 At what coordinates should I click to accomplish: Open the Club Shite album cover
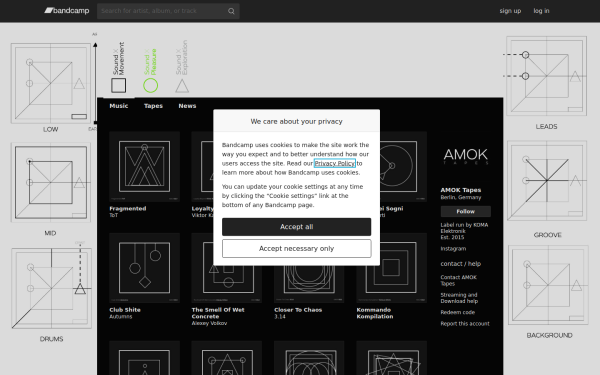[x=144, y=268]
